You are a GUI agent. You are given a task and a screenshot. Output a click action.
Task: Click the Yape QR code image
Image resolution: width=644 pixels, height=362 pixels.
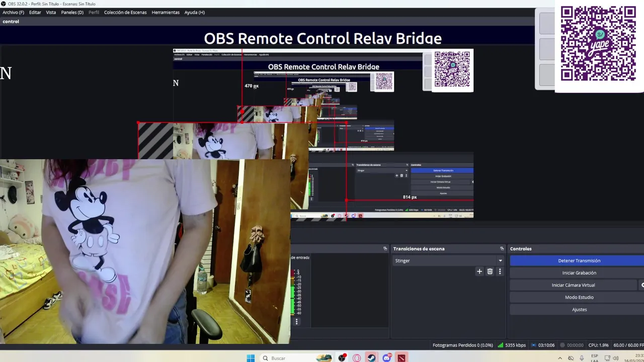click(598, 43)
